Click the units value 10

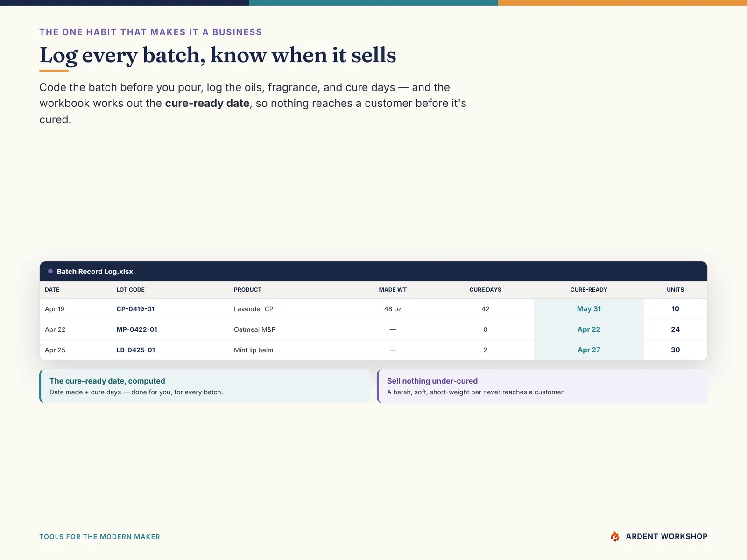coord(675,309)
